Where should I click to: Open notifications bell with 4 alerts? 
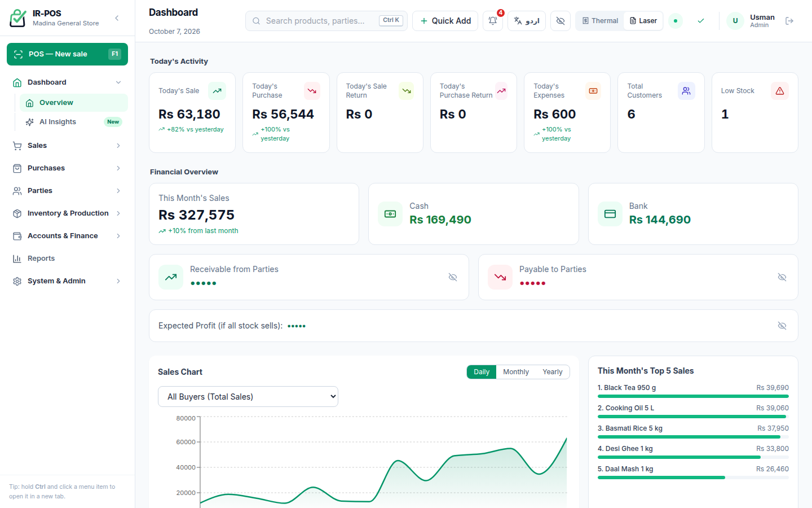pyautogui.click(x=493, y=21)
